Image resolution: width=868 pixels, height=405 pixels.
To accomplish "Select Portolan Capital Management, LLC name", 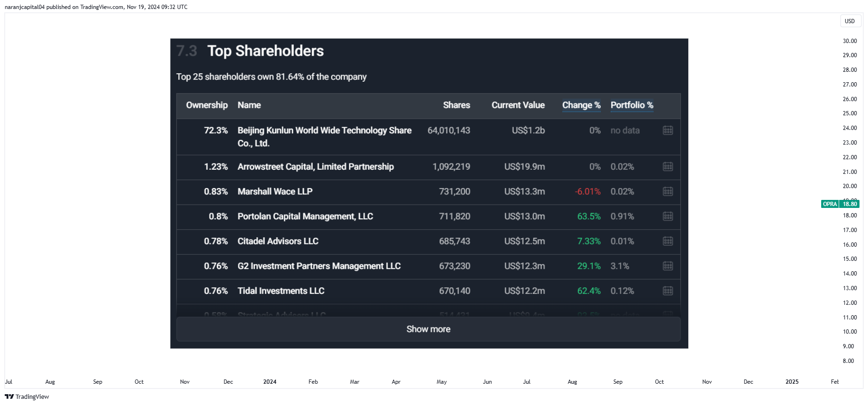I will [305, 216].
